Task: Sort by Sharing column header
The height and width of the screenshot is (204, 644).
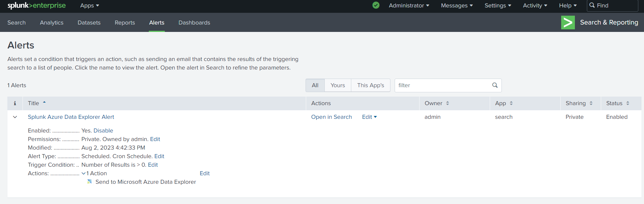Action: pyautogui.click(x=579, y=103)
